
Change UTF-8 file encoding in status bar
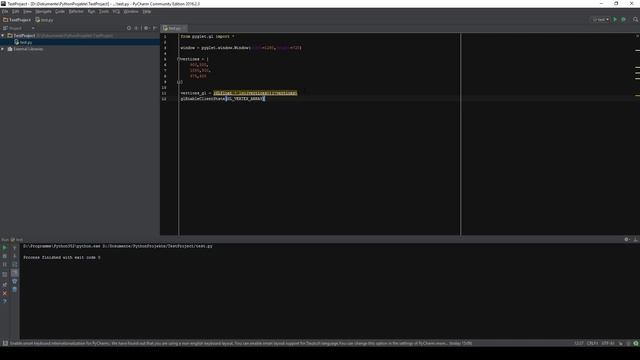[x=608, y=343]
